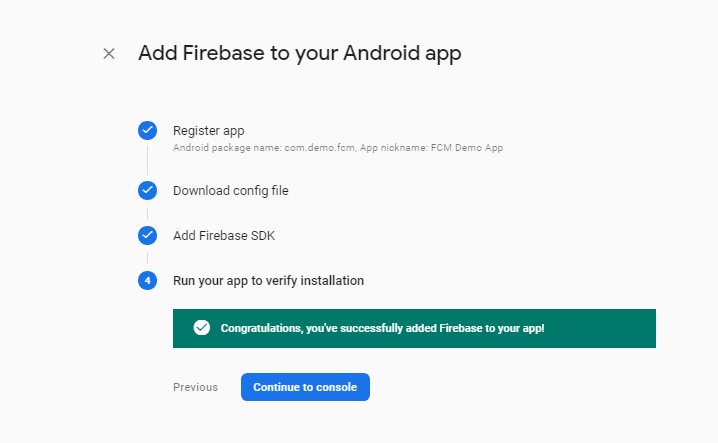The image size is (718, 443).
Task: Click the Download config file checkmark icon
Action: tap(147, 191)
